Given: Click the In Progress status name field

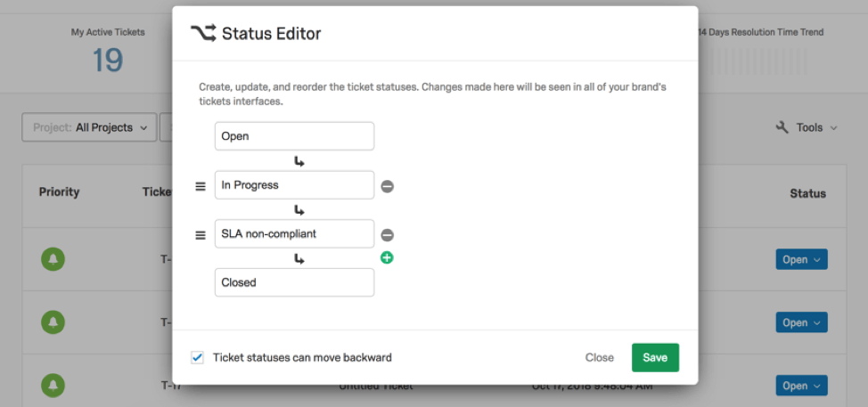Looking at the screenshot, I should click(294, 185).
